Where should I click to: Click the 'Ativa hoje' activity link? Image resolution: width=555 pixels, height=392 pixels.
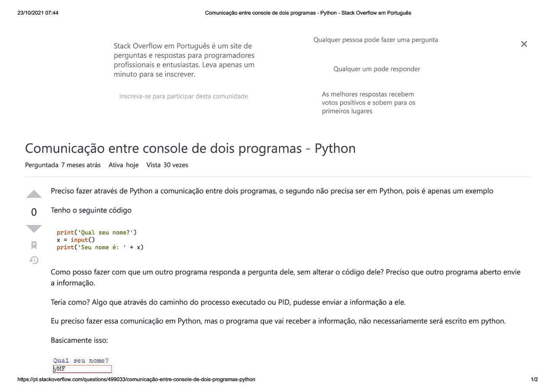124,165
